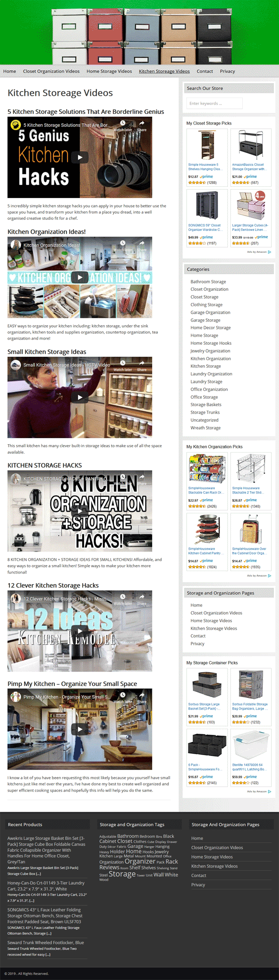The width and height of the screenshot is (279, 980).
Task: Open Closet Organization Videos in top navigation
Action: 51,71
